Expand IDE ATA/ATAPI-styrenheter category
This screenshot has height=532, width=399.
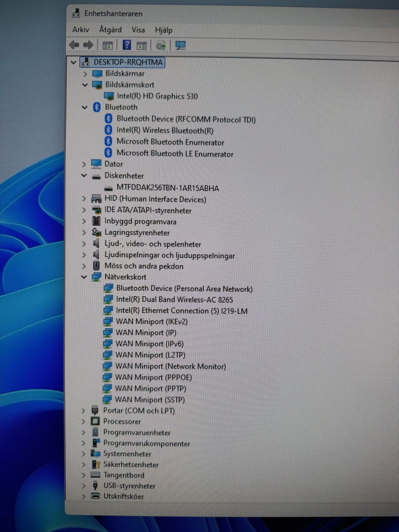click(84, 210)
